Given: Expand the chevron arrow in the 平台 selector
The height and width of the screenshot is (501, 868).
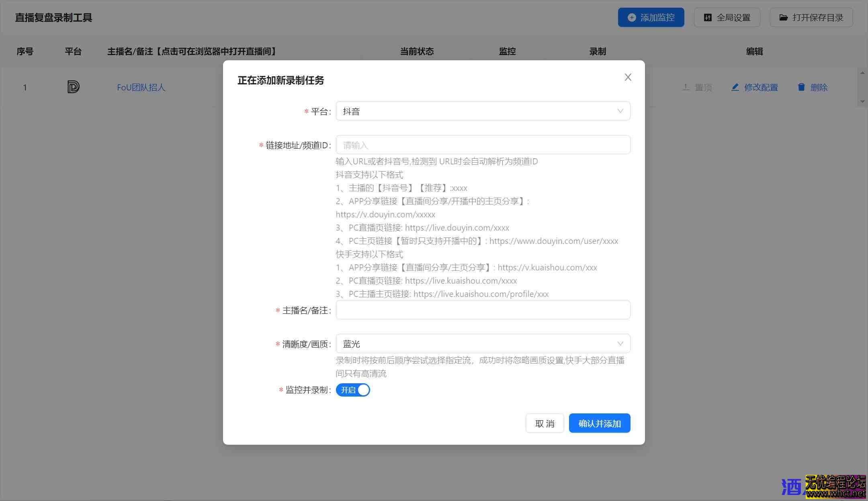Looking at the screenshot, I should click(x=620, y=111).
